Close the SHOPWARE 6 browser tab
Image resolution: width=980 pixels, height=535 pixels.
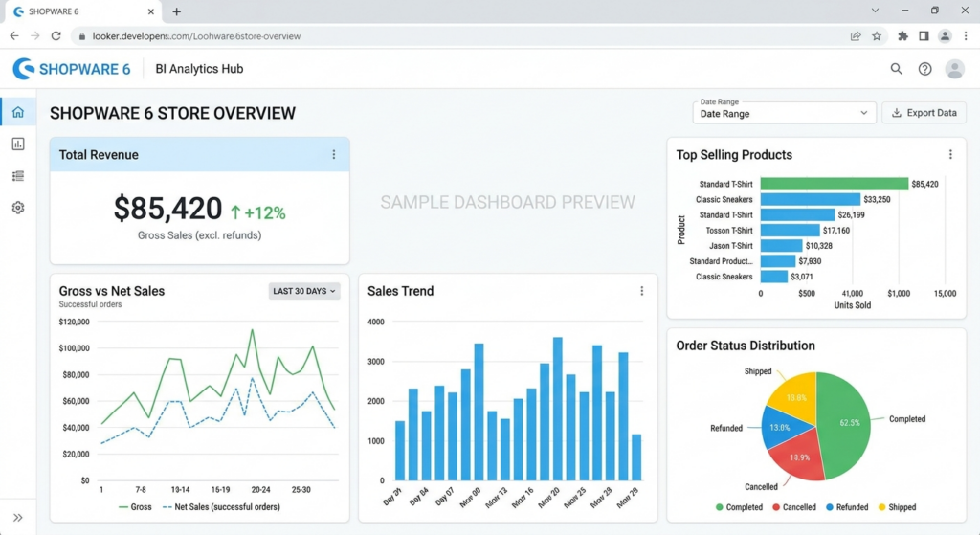click(x=150, y=11)
